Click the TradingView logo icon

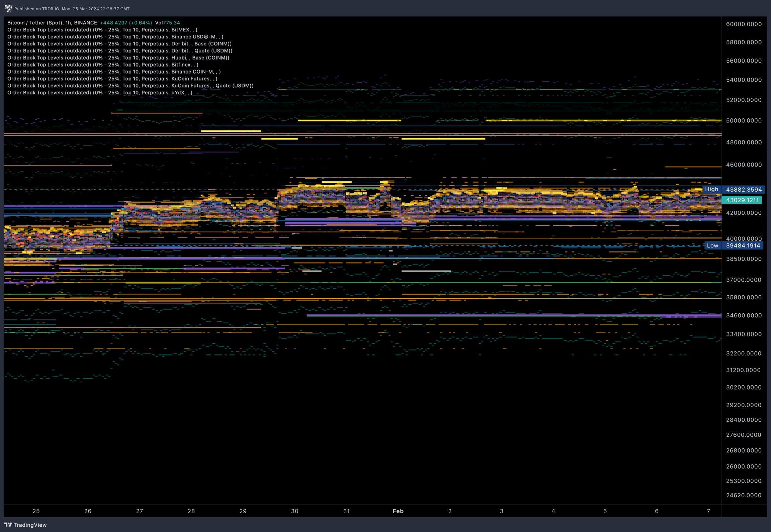[8, 525]
